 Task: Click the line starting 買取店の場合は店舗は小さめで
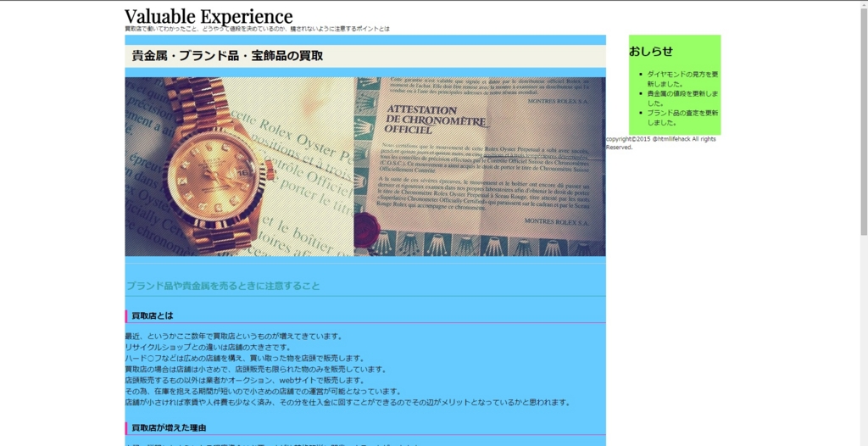[x=254, y=370]
